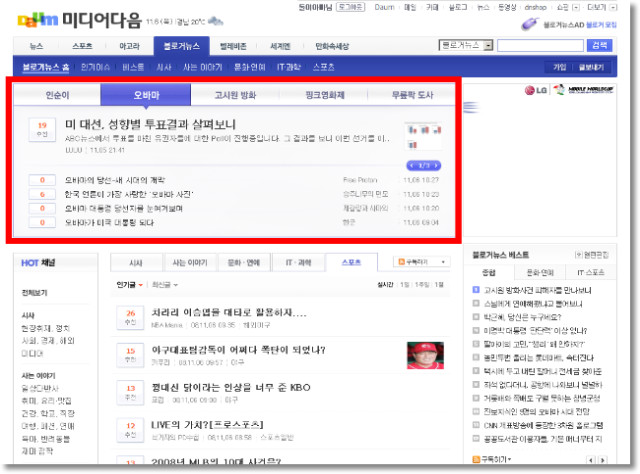Open the 구독하기 dropdown above article list
The height and width of the screenshot is (474, 640).
(x=443, y=262)
